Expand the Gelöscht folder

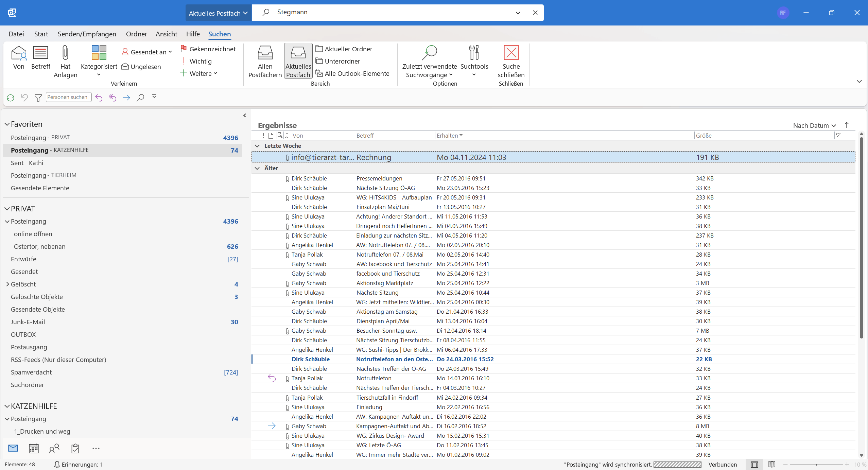click(7, 284)
